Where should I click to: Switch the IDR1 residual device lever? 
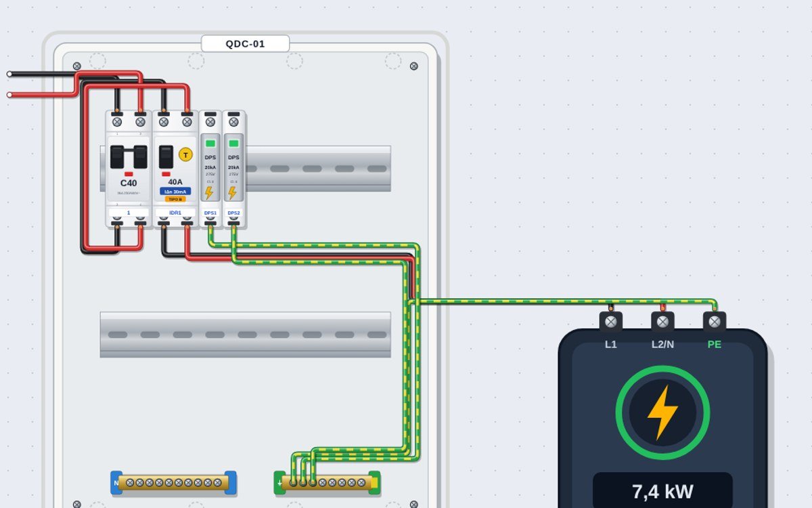pos(166,156)
